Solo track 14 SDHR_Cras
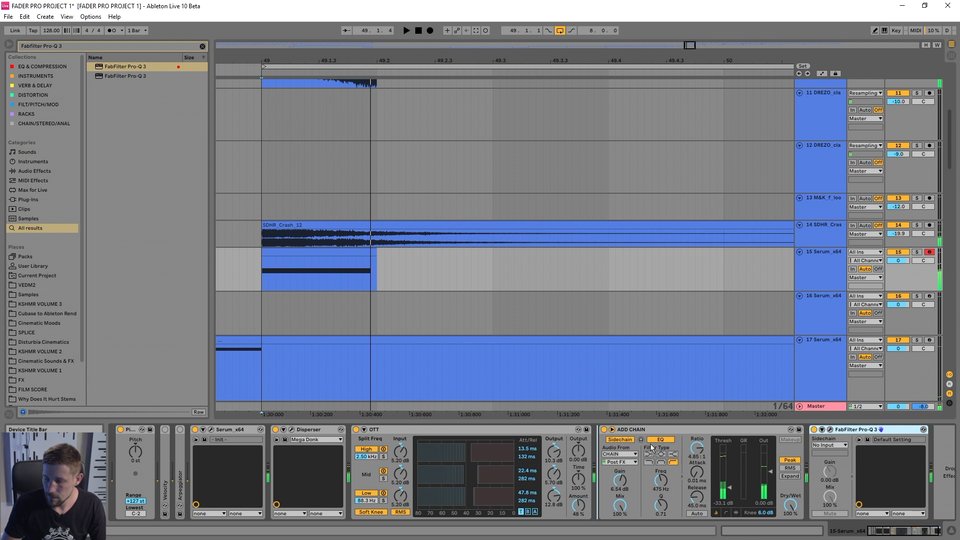The image size is (960, 540). 917,225
